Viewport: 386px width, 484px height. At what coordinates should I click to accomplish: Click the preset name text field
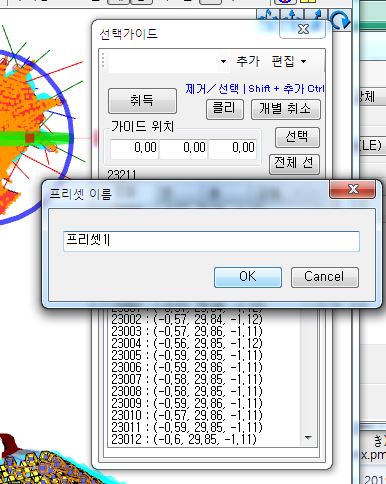tap(211, 241)
